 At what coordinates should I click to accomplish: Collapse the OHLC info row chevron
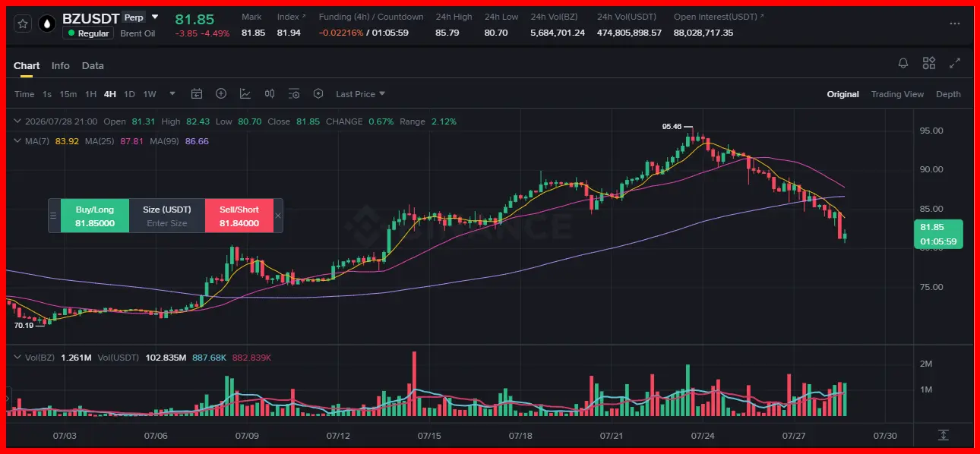click(17, 121)
